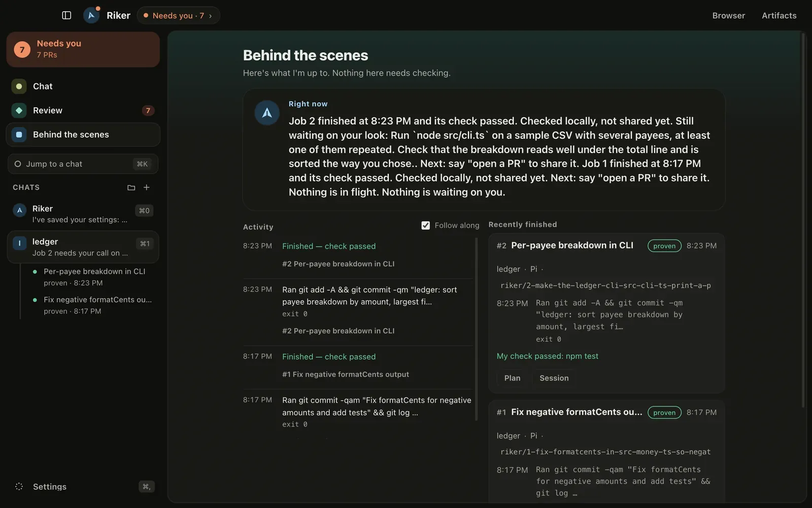Click My check passed: npm test

[x=548, y=356]
